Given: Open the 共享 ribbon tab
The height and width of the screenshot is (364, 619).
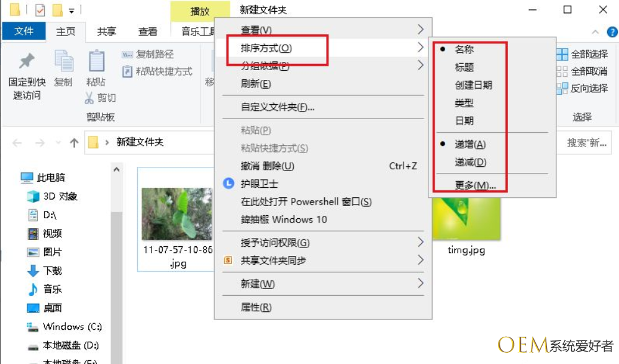Looking at the screenshot, I should [107, 32].
